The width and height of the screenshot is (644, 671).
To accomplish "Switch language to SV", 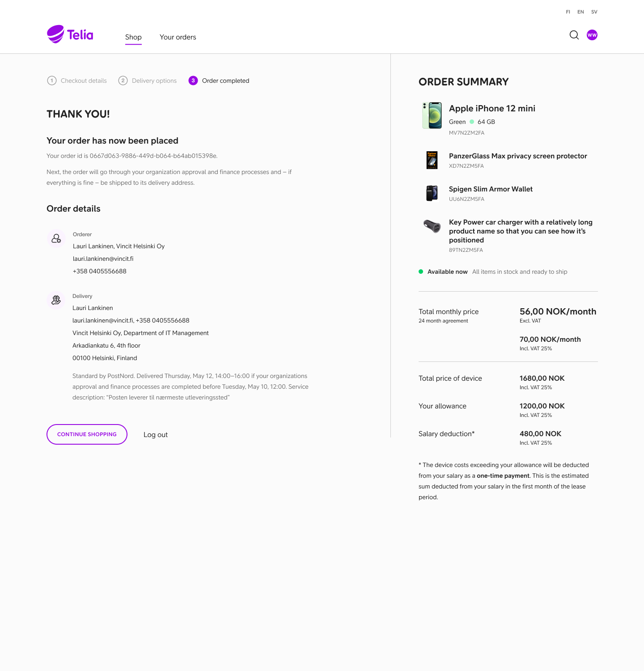I will 594,12.
